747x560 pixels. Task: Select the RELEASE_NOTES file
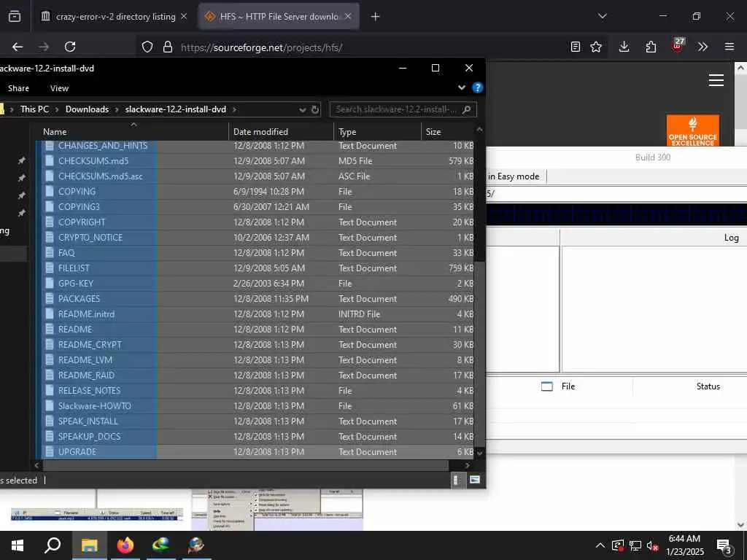click(89, 391)
